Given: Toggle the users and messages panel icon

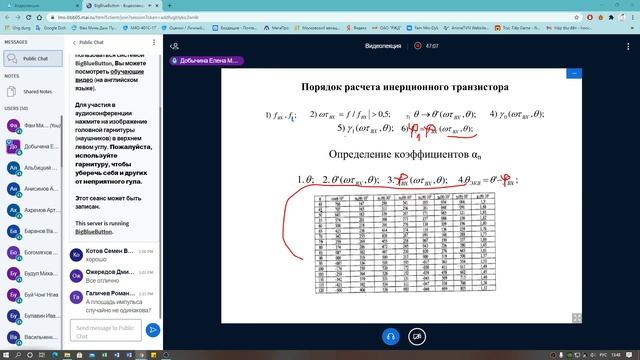Looking at the screenshot, I should [174, 46].
